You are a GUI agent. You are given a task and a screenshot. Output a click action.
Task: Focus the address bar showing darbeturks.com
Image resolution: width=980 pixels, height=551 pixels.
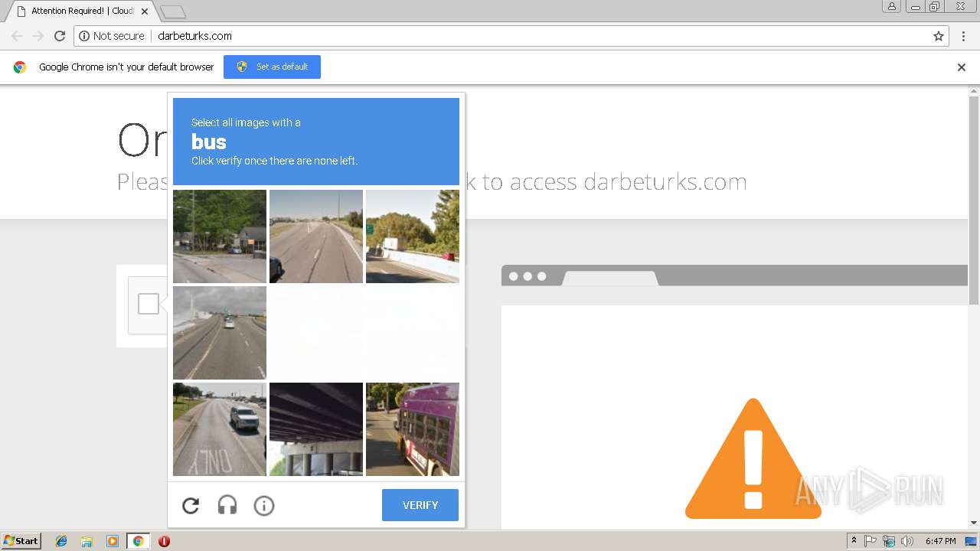tap(511, 36)
